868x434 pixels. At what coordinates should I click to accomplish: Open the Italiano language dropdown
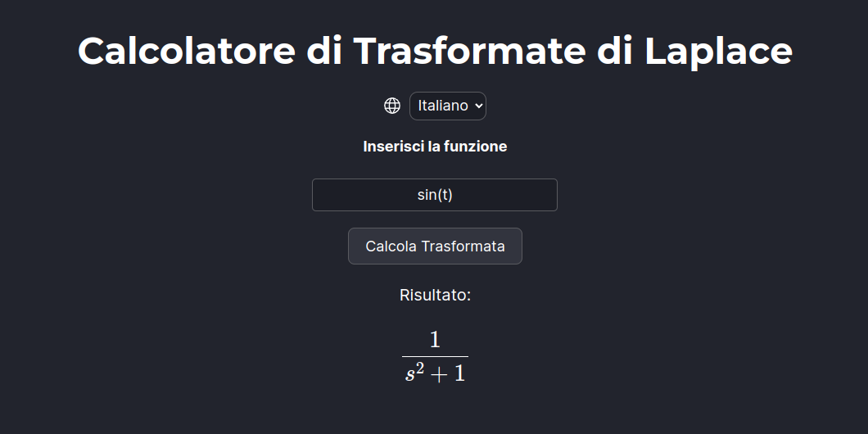(448, 106)
